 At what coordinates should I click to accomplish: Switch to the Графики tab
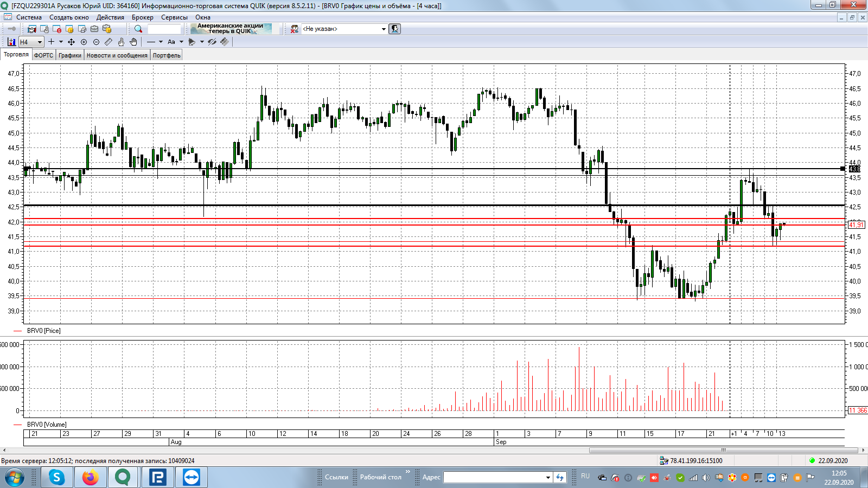(70, 55)
